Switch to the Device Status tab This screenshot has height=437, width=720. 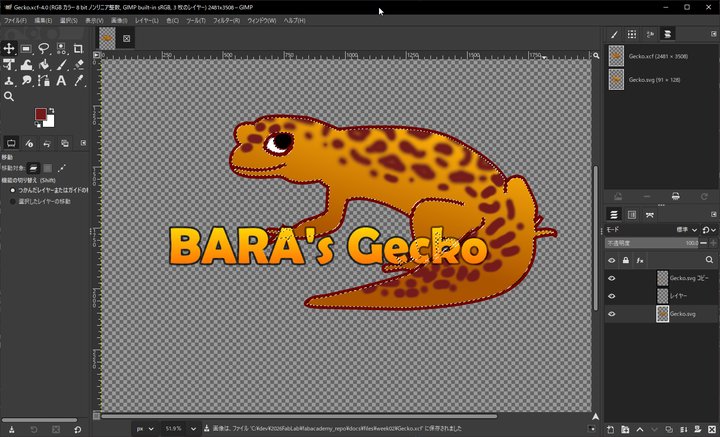click(29, 143)
